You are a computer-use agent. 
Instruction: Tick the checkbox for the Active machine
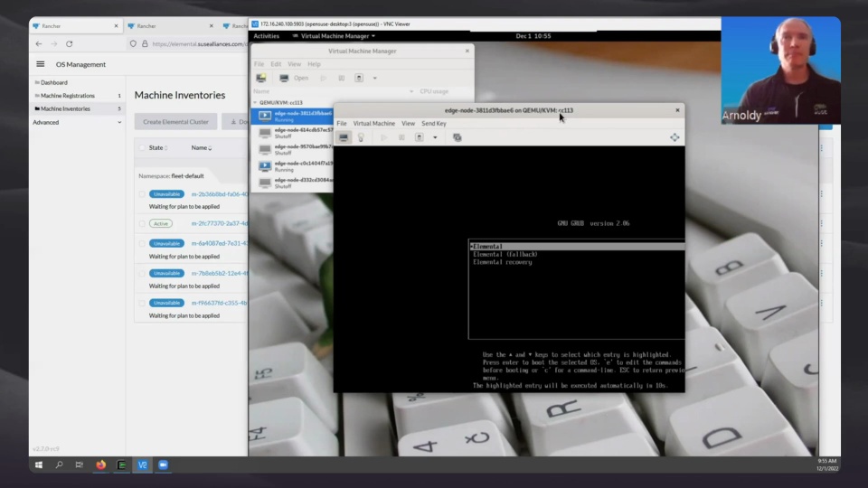coord(142,223)
